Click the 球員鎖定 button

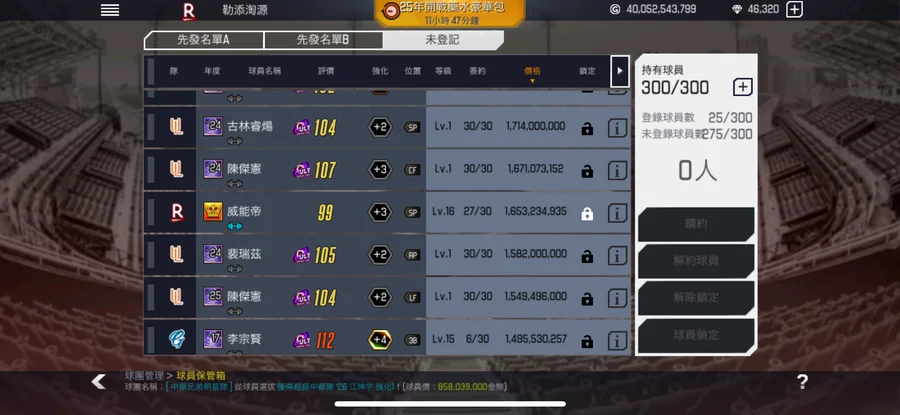coord(696,335)
